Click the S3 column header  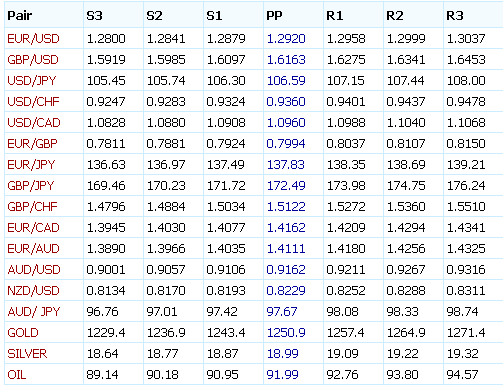click(x=94, y=15)
